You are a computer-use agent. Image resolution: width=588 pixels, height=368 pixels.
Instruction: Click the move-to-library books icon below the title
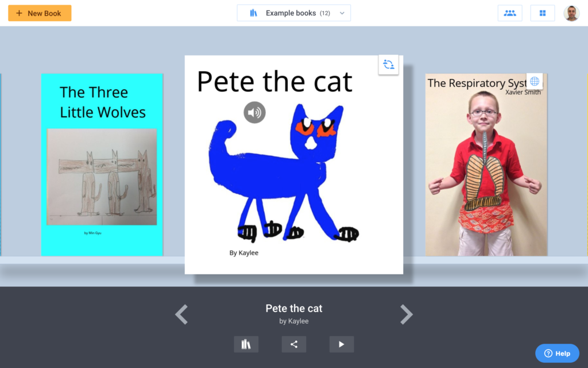pos(246,344)
